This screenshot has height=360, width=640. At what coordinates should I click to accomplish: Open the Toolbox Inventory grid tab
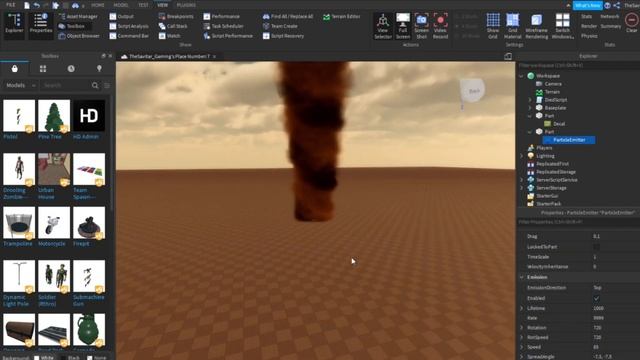(x=43, y=69)
